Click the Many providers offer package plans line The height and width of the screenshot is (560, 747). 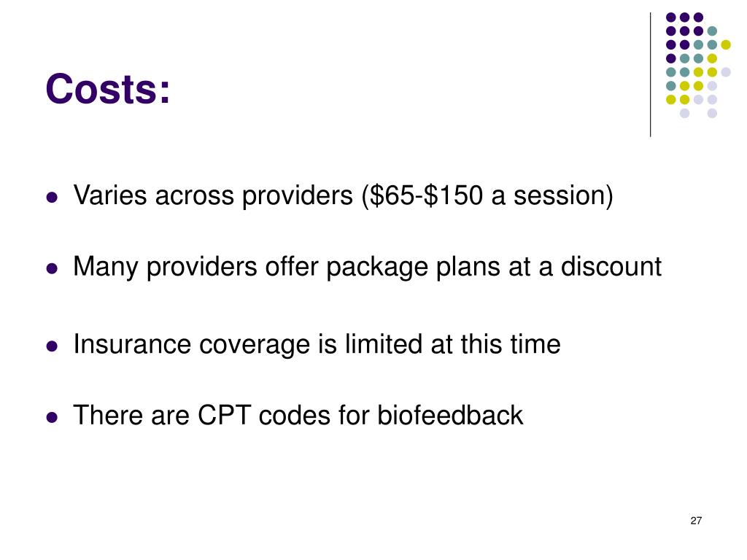coord(368,267)
